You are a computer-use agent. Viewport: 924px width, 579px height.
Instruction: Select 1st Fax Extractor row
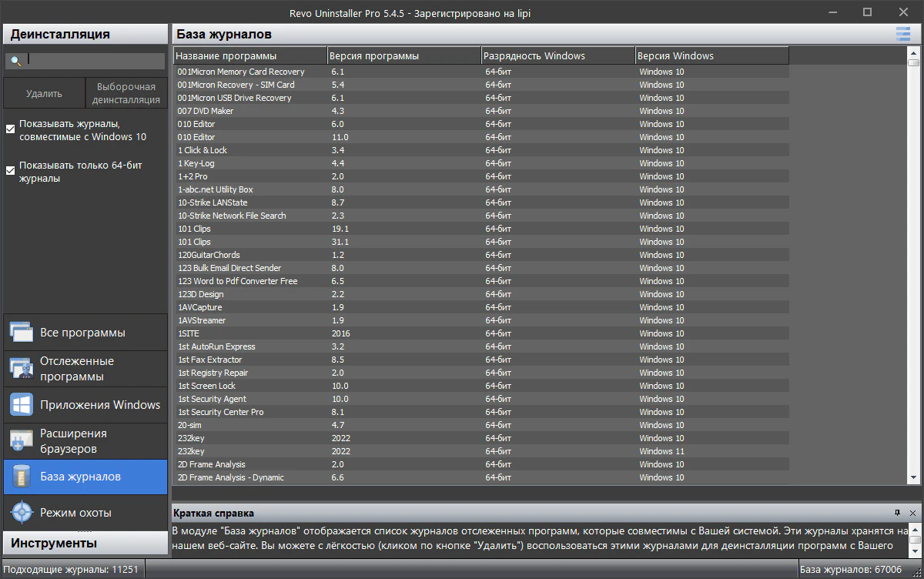[x=481, y=360]
